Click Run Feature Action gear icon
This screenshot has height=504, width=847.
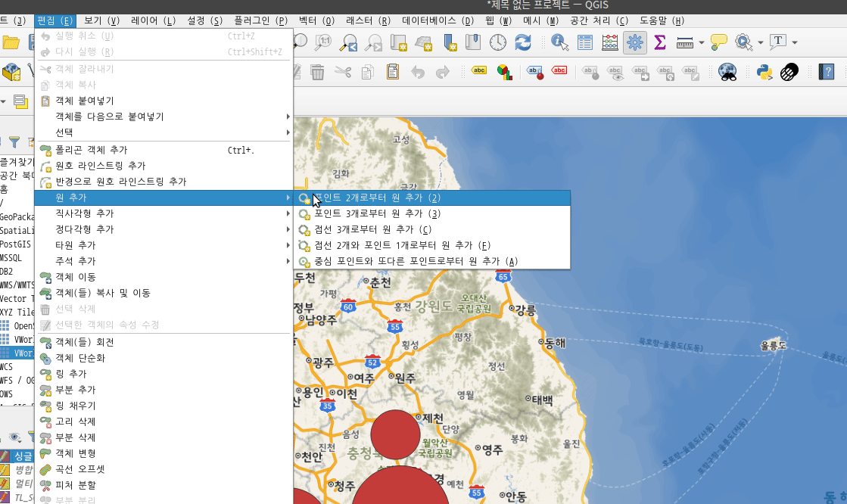pos(744,42)
